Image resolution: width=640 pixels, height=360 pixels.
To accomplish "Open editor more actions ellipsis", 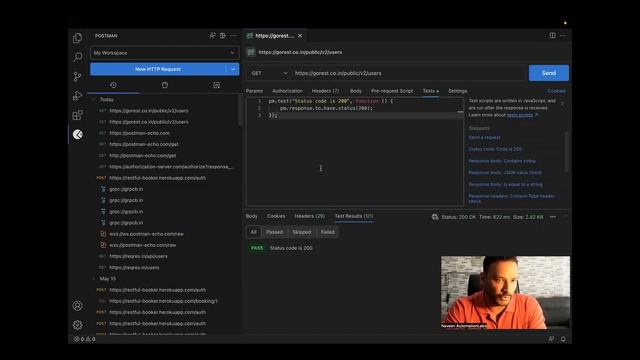I will [x=563, y=36].
